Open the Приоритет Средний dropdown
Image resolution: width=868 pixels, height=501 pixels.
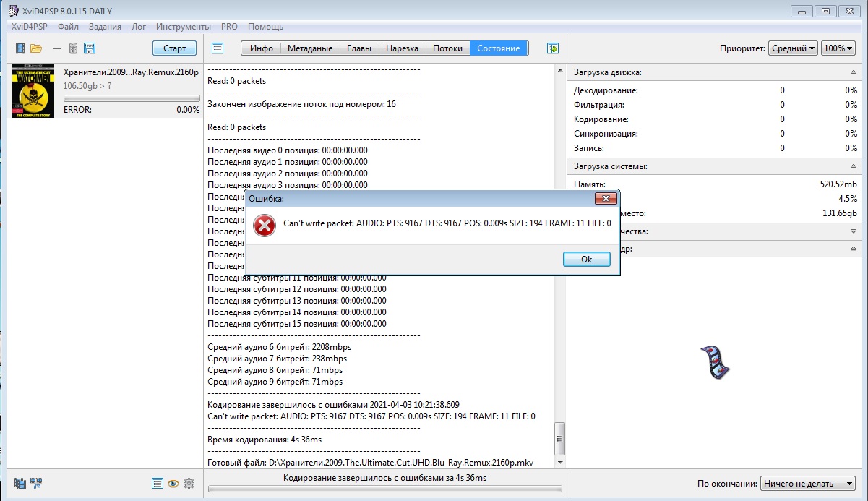(793, 48)
